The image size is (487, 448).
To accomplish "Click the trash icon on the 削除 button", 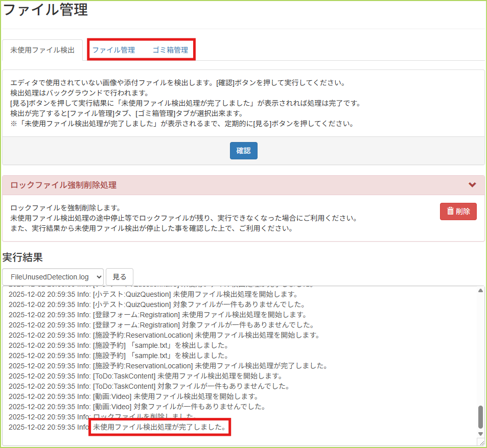I will point(450,211).
